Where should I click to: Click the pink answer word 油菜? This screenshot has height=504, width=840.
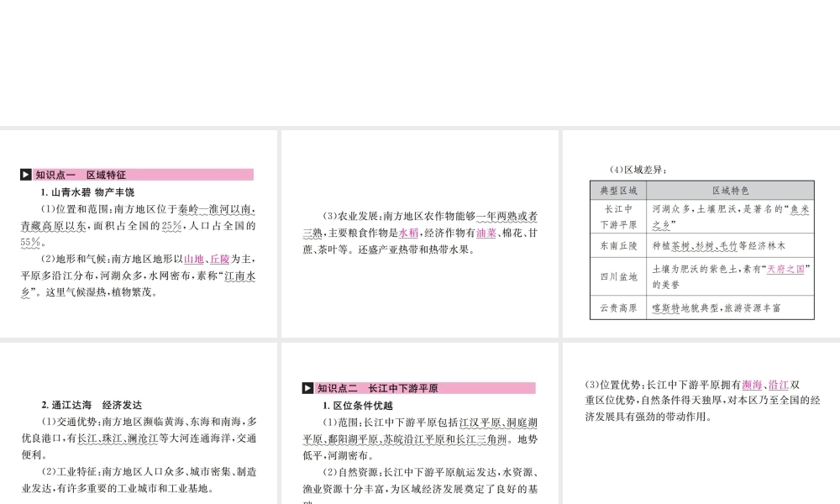click(486, 233)
